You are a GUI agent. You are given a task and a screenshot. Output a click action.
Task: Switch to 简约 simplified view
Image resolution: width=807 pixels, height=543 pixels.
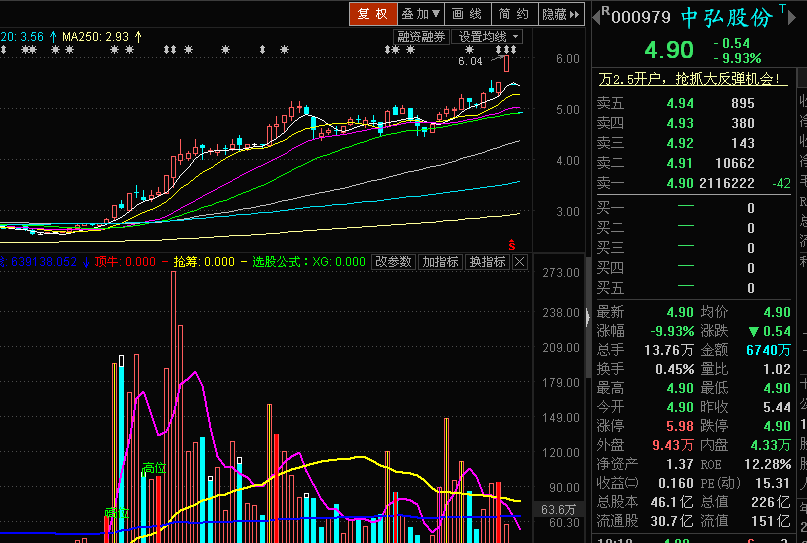pyautogui.click(x=514, y=14)
